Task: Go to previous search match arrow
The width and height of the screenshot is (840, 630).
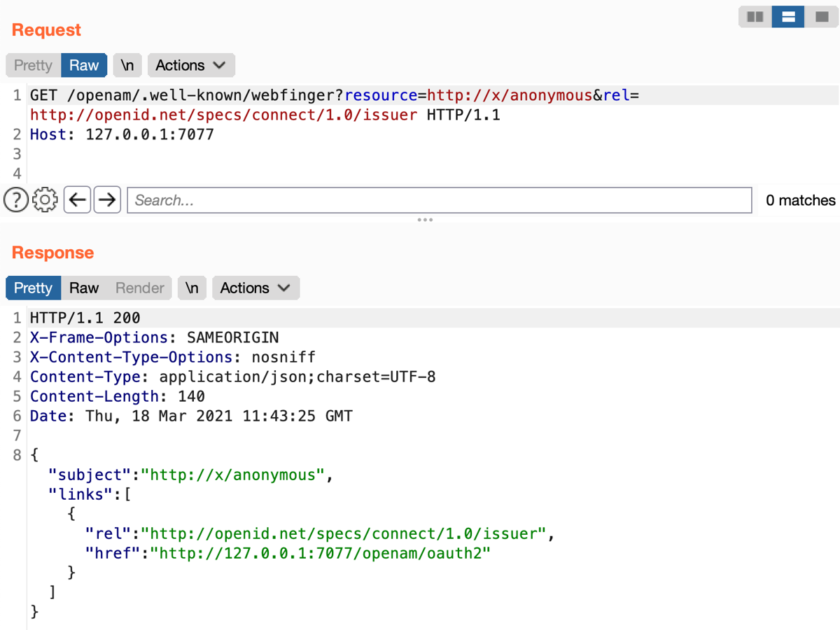Action: click(x=78, y=200)
